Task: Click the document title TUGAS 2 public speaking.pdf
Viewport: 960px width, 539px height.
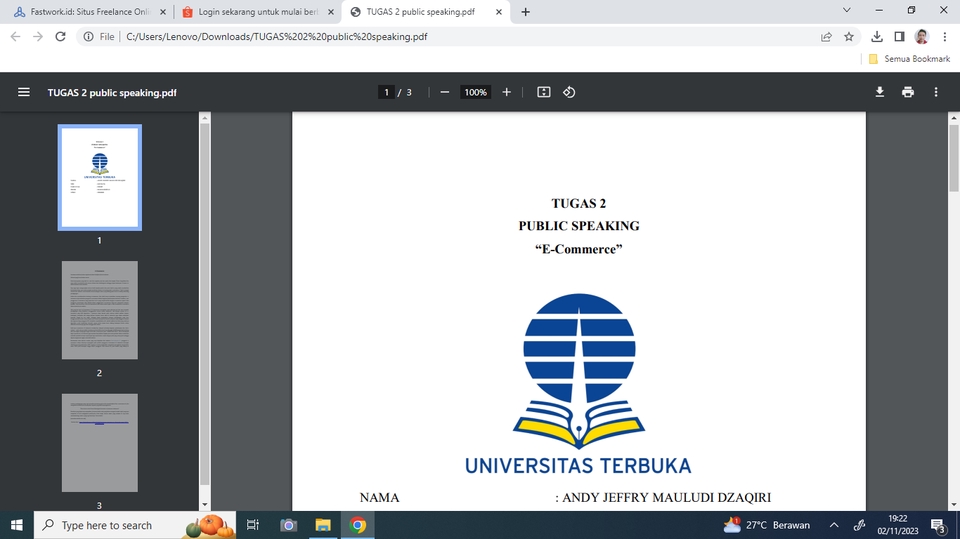Action: pos(112,92)
